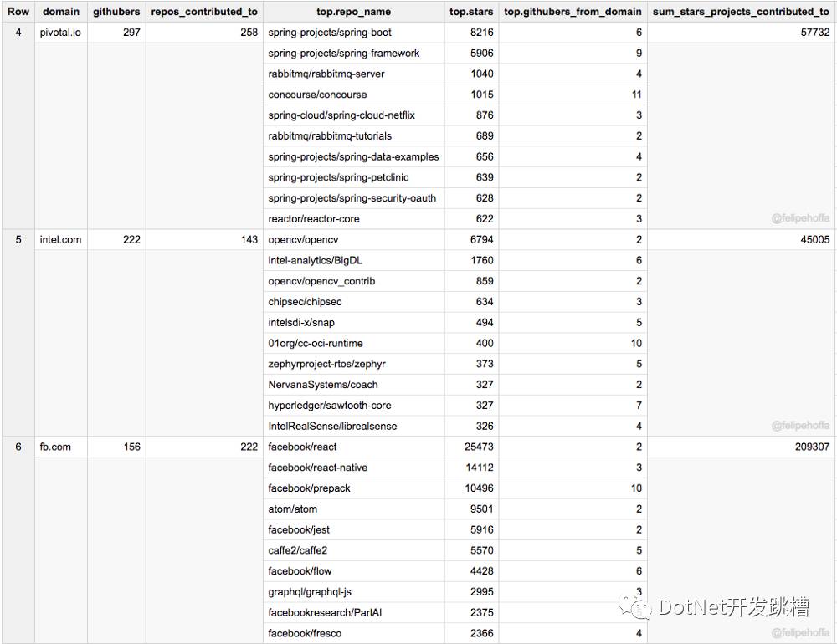Screen dimensions: 837x644
Task: Click the 'top.stars' column header
Action: [471, 12]
